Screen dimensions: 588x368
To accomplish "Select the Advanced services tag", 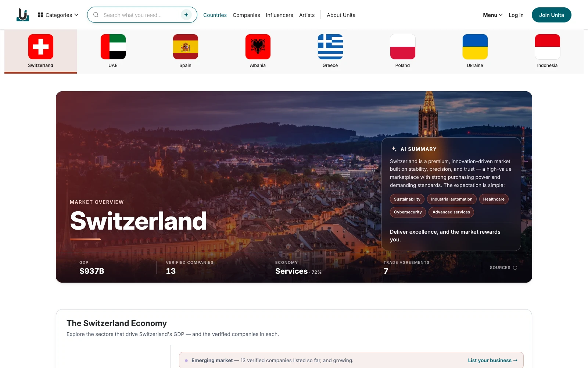I will [x=451, y=212].
